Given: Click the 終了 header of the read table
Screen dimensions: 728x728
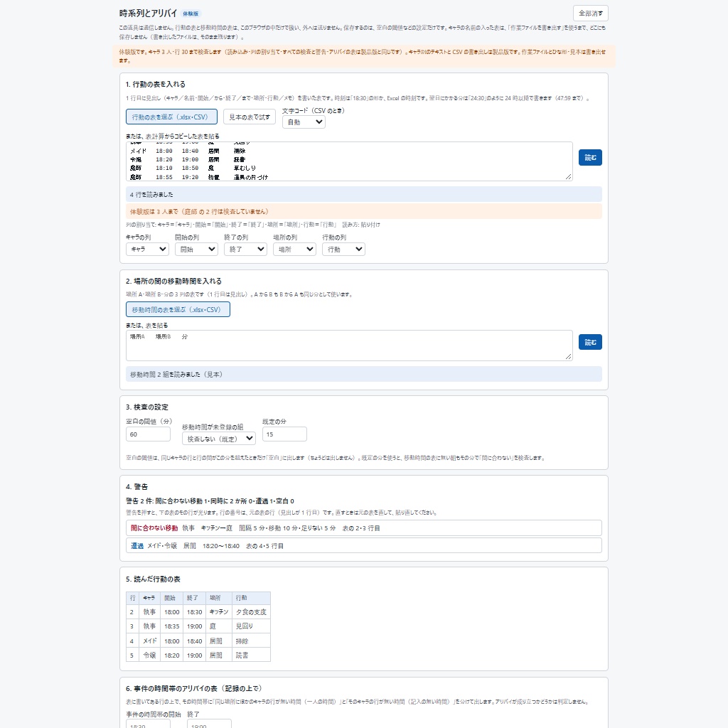Looking at the screenshot, I should [x=195, y=598].
